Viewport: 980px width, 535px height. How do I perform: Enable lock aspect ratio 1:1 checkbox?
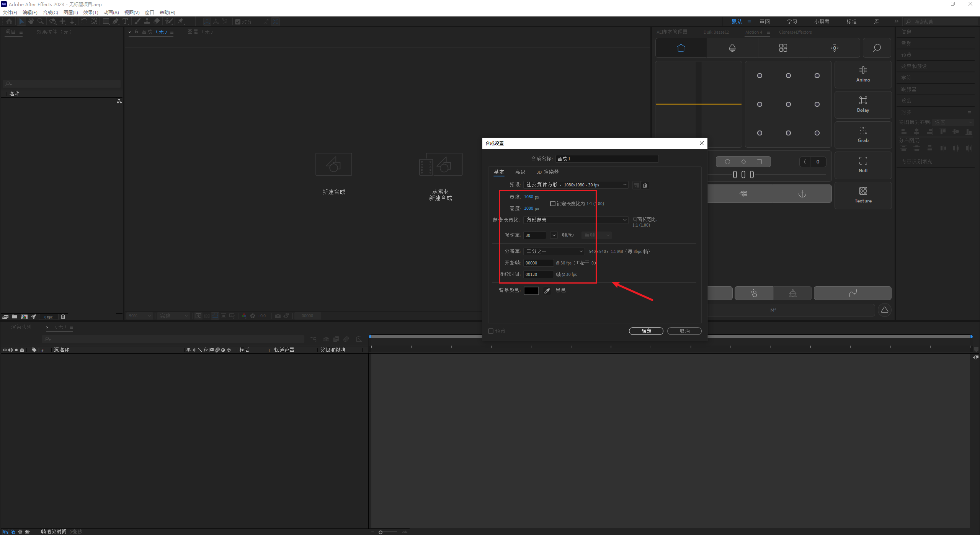(553, 204)
